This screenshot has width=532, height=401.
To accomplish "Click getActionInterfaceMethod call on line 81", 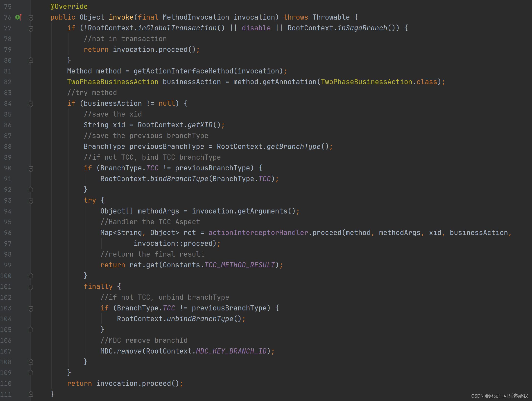I will (x=183, y=71).
